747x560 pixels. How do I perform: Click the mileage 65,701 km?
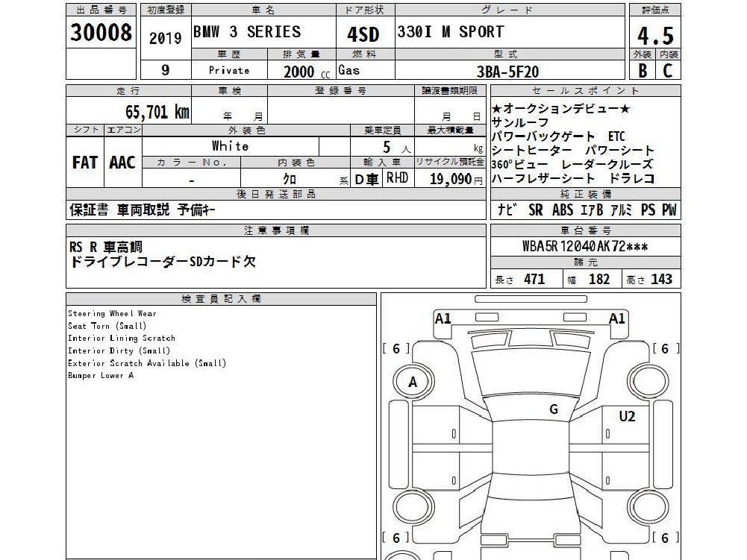pos(157,112)
